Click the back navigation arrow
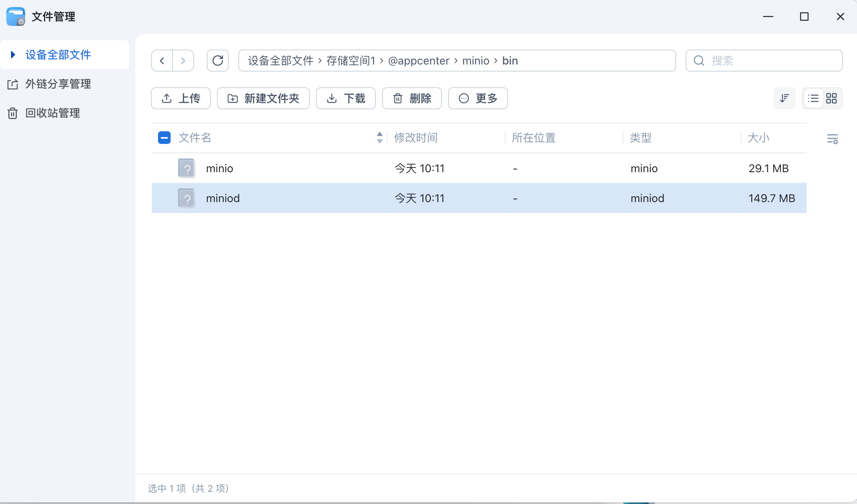Image resolution: width=857 pixels, height=504 pixels. (x=162, y=61)
